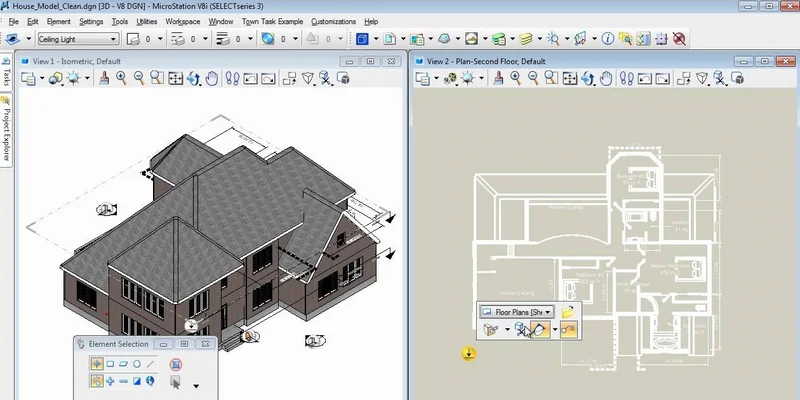
Task: Click Zoom Out in View 1
Action: click(x=139, y=79)
